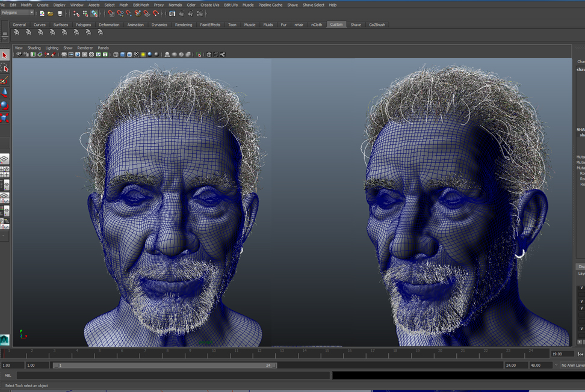585x392 pixels.
Task: Open the Render View window icon
Action: click(172, 14)
